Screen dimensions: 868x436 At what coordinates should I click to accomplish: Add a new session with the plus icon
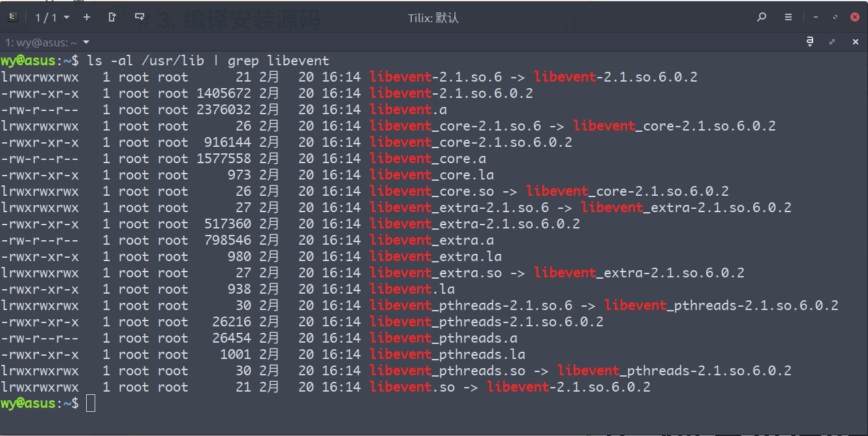click(87, 17)
